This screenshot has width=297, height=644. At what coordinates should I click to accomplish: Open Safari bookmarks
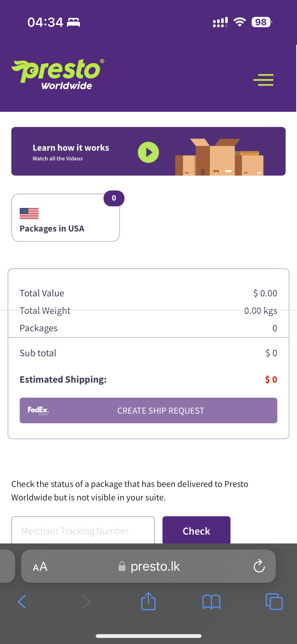[211, 602]
